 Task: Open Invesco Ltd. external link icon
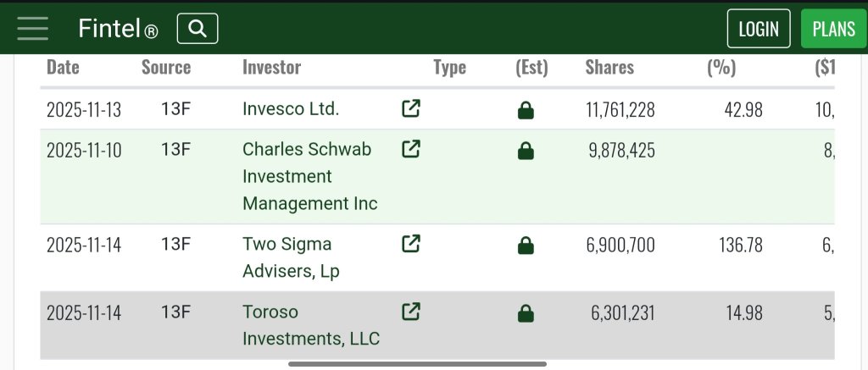point(410,108)
